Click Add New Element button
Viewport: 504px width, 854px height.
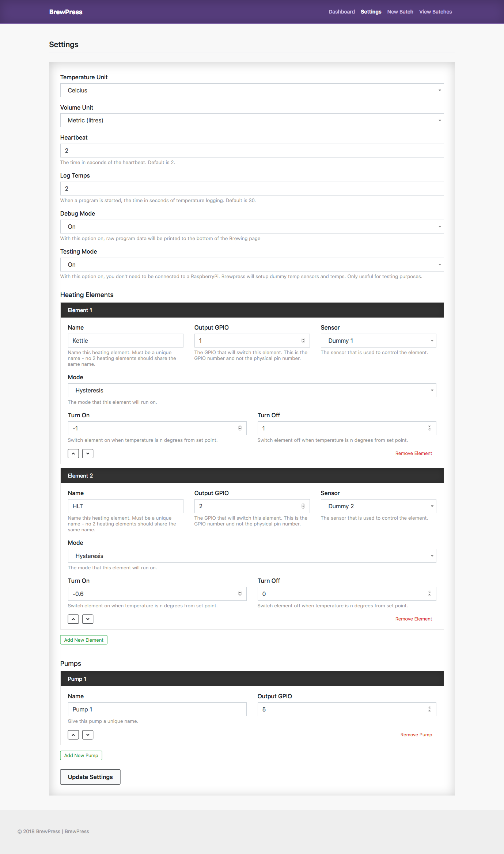[x=84, y=640]
